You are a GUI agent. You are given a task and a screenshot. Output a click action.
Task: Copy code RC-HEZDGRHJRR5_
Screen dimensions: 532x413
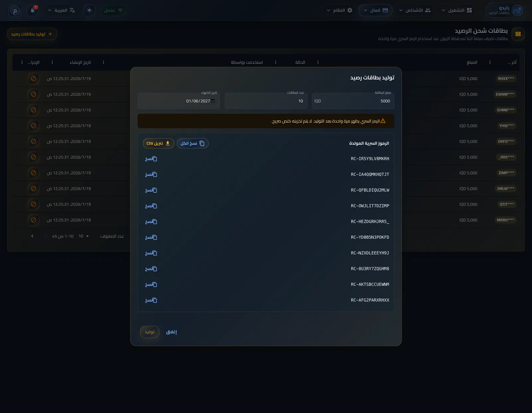point(151,222)
